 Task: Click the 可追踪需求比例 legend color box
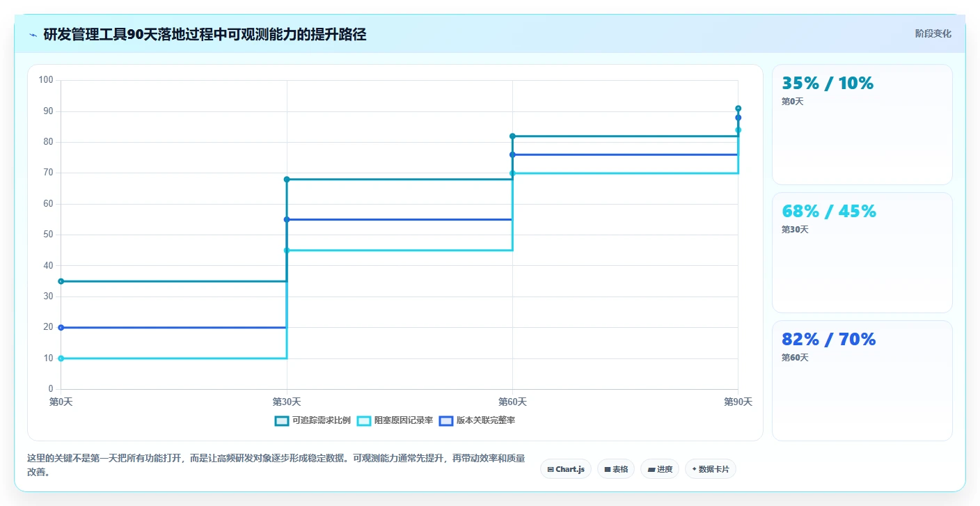(282, 420)
